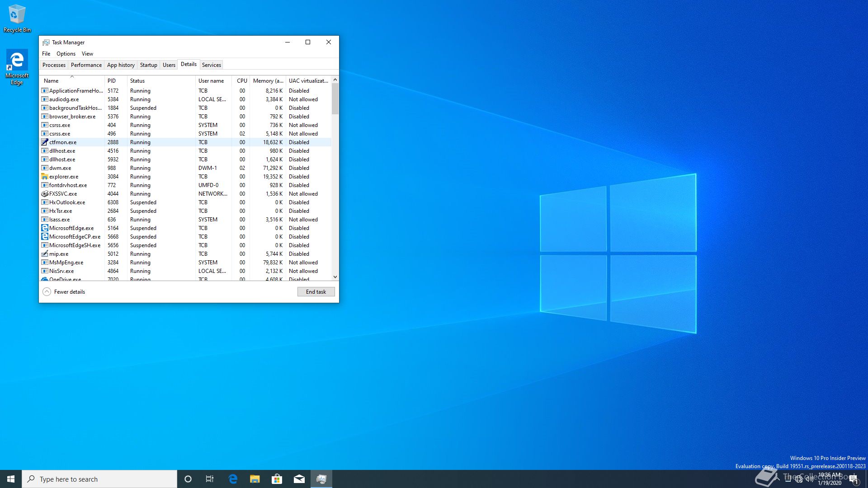868x488 pixels.
Task: Switch to the Startup tab
Action: pyautogui.click(x=149, y=65)
